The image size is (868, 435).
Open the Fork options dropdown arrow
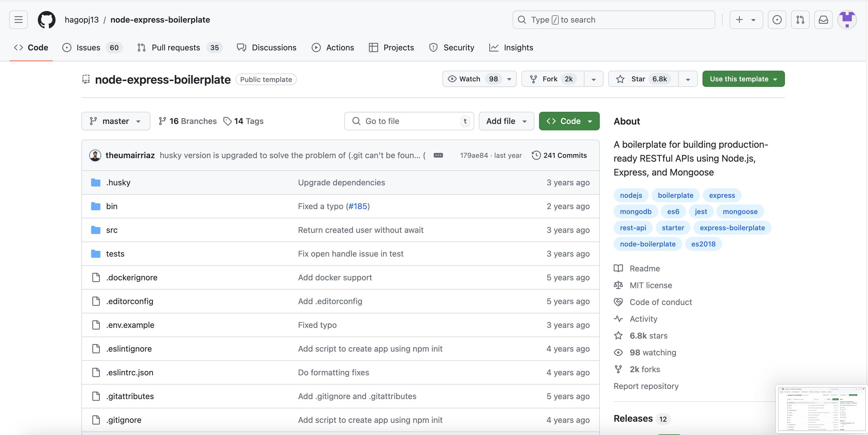(594, 79)
